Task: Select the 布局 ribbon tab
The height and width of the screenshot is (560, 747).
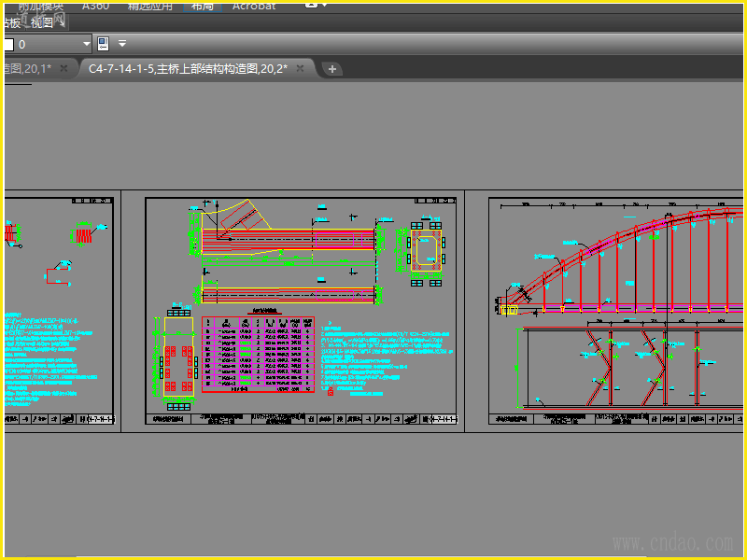Action: (x=202, y=5)
